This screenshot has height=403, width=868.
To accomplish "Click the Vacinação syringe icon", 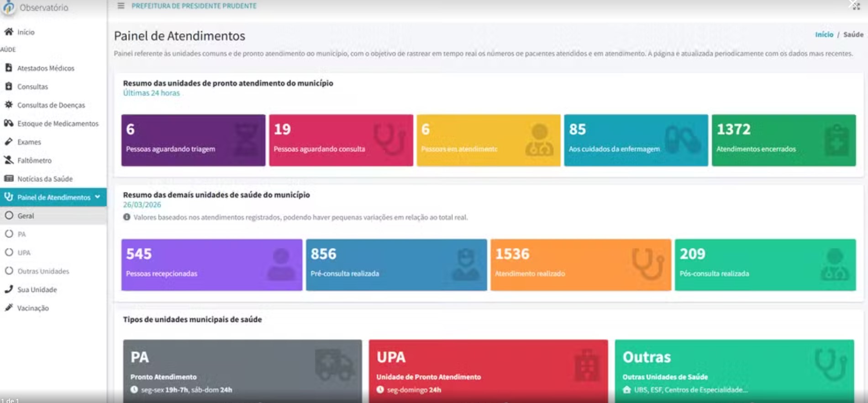I will coord(9,308).
